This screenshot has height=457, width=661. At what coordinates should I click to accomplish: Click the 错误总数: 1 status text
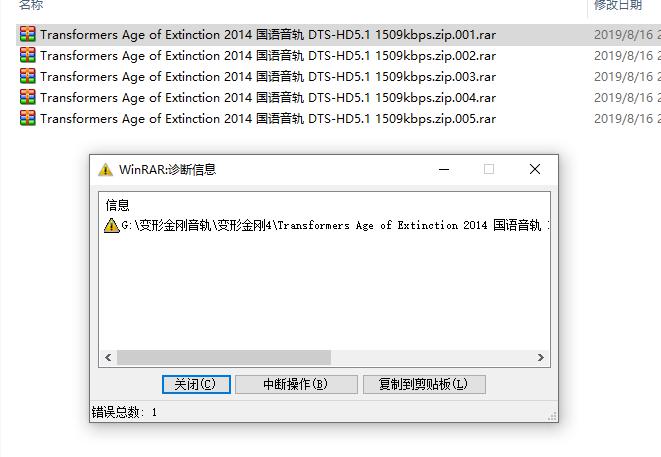[124, 412]
